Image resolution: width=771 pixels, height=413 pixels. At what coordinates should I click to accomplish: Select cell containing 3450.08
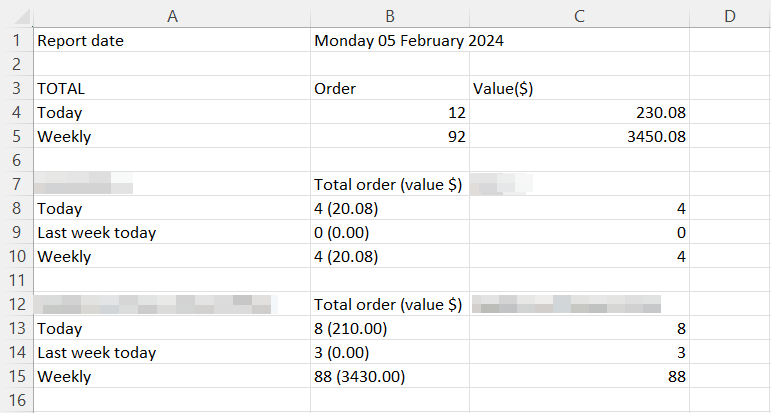tap(579, 136)
